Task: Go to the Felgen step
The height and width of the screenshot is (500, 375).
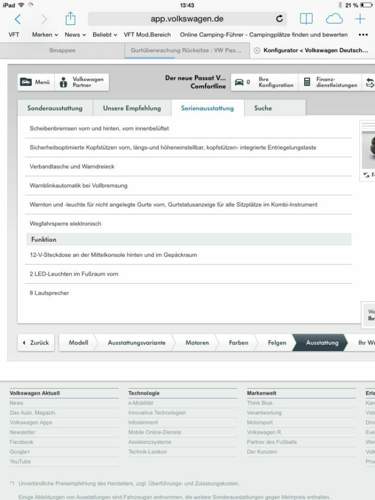Action: pos(277,343)
